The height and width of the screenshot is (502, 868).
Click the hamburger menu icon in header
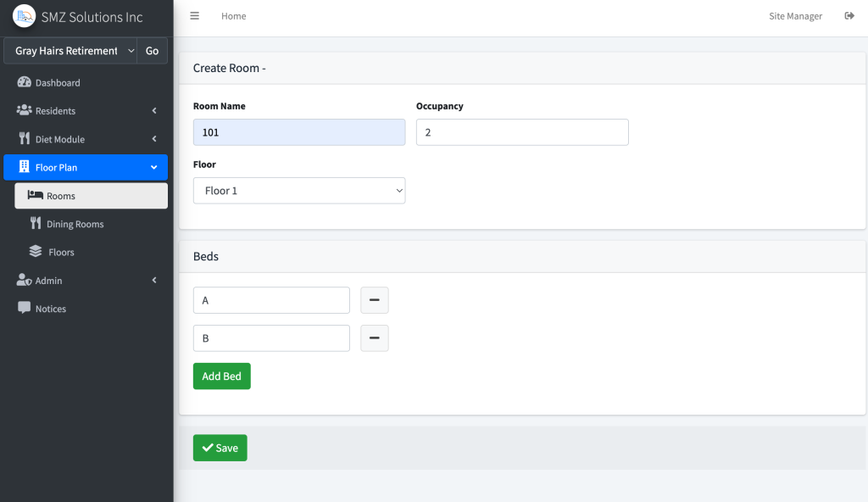point(194,16)
